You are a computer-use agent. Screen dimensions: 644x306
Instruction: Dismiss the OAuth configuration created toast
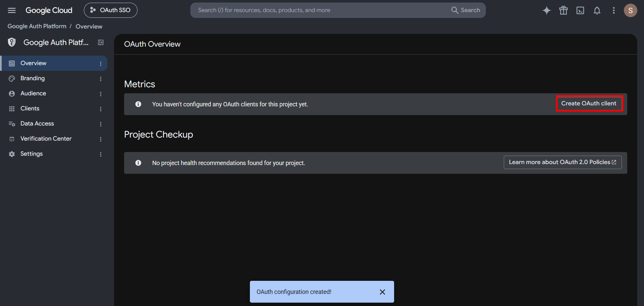[382, 292]
